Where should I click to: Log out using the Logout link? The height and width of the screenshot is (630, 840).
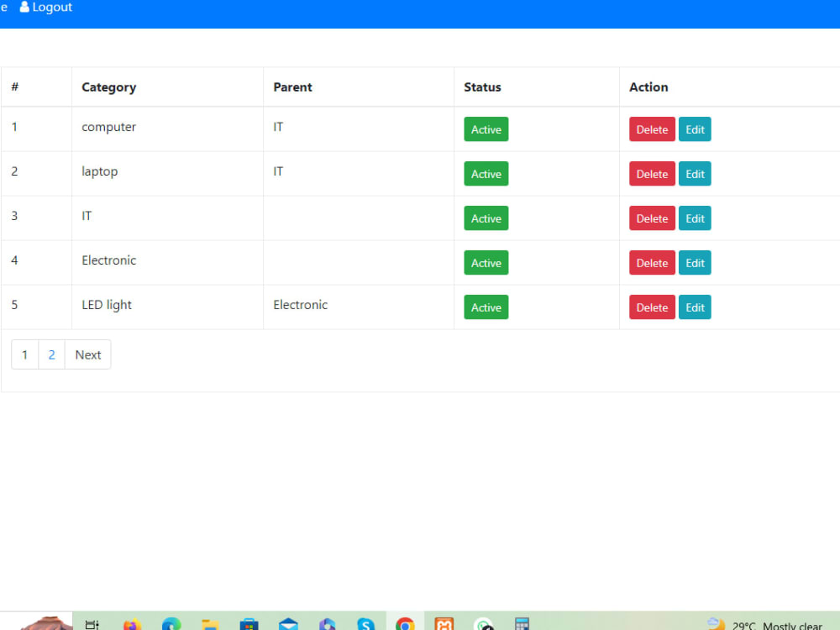click(x=45, y=7)
